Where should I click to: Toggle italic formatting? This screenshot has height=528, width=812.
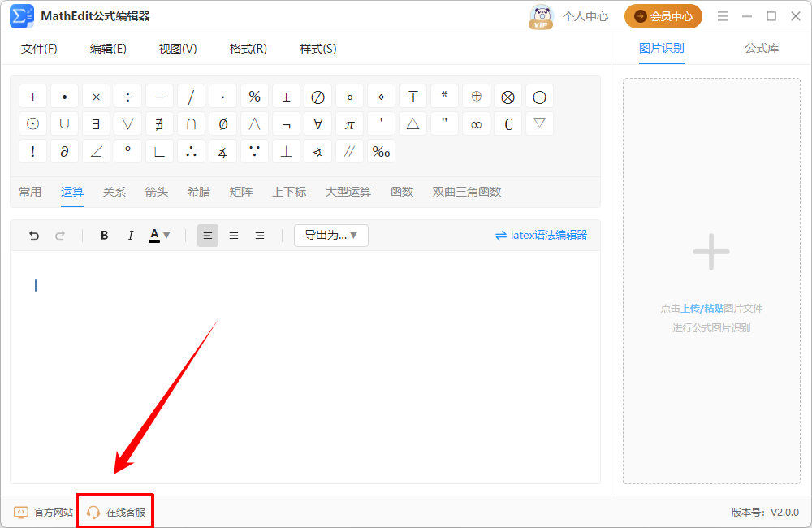tap(131, 236)
